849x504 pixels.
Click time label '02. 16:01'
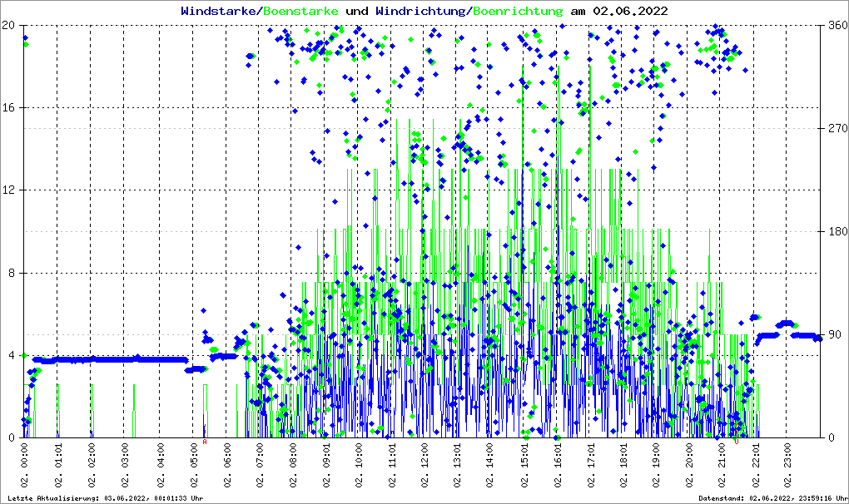pos(558,465)
